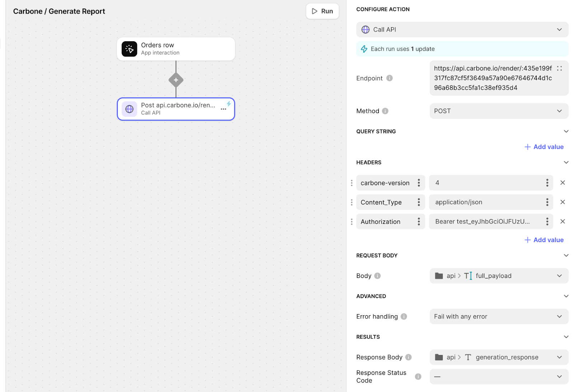Click the lightning bolt on Call API node

click(229, 104)
